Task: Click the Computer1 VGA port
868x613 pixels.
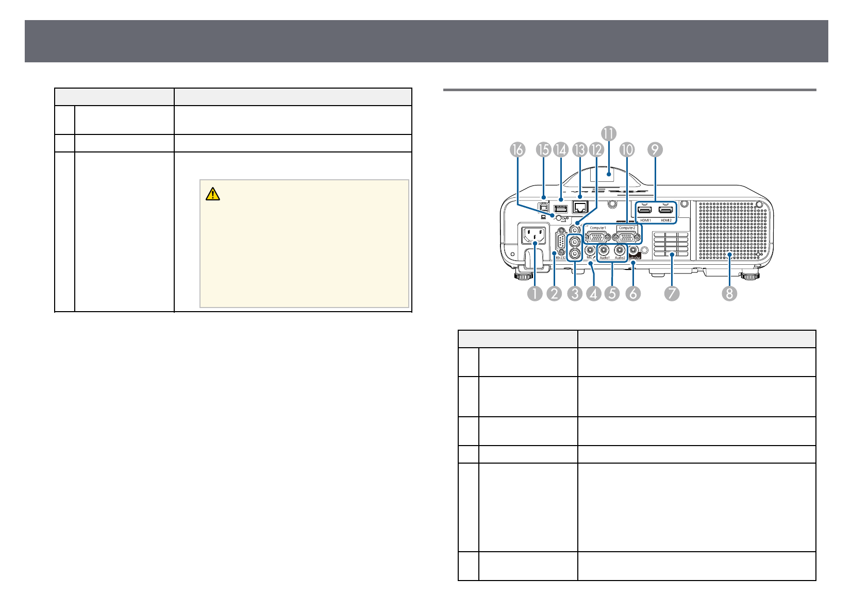Action: (x=597, y=236)
